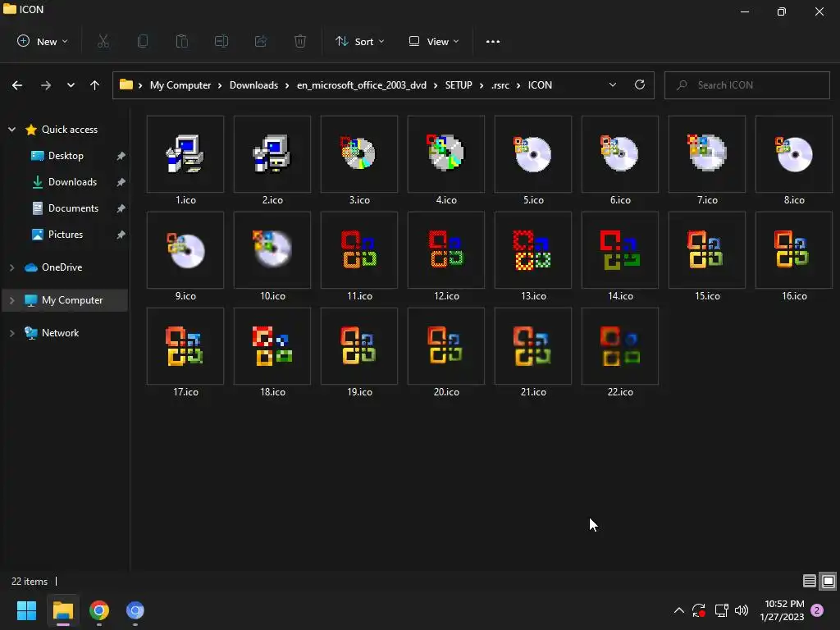Open the Windows Start menu

(26, 610)
